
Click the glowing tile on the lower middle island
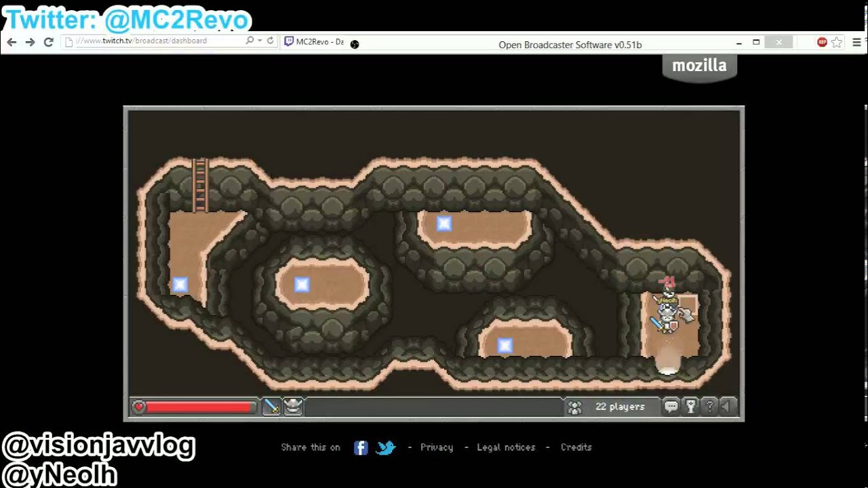coord(505,346)
